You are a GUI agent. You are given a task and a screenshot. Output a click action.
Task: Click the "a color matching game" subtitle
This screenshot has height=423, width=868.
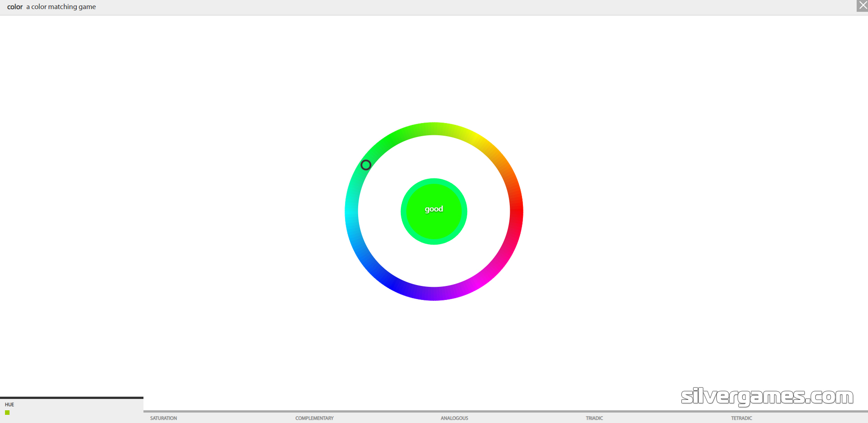pos(61,7)
